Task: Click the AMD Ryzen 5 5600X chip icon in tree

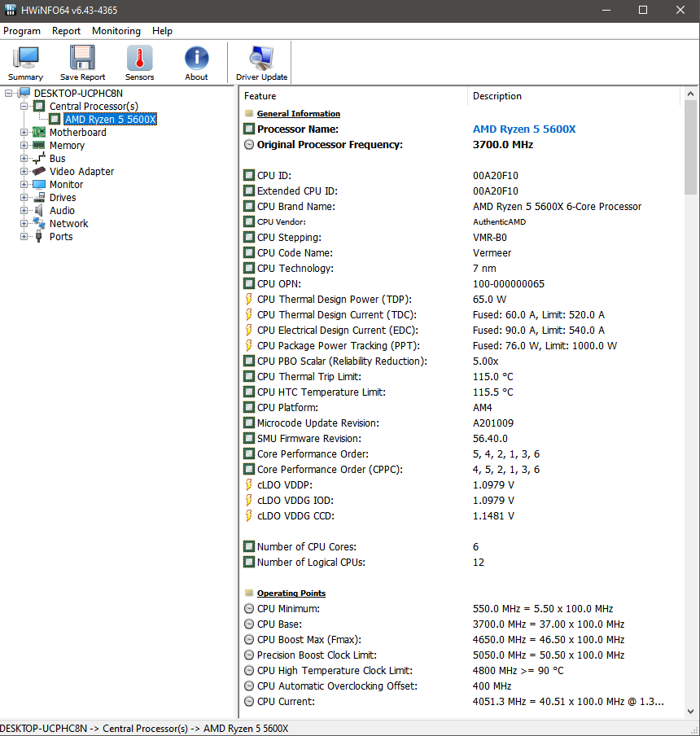Action: 55,119
